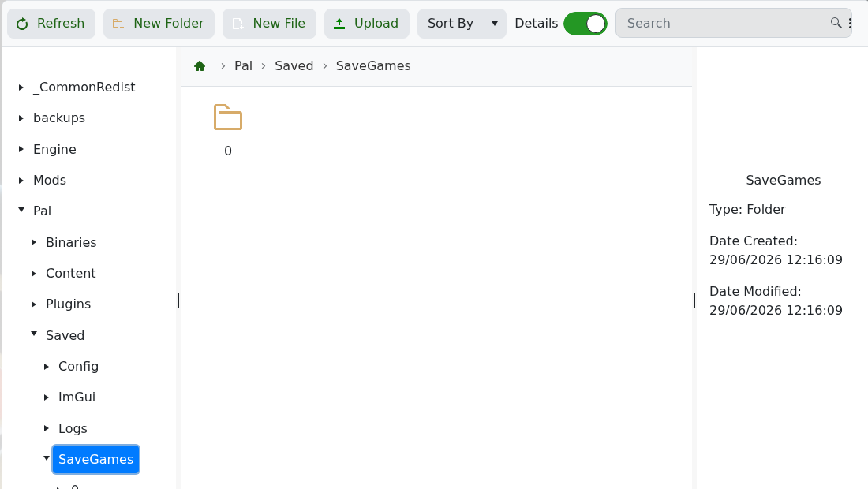Select Plugins folder in tree

68,304
